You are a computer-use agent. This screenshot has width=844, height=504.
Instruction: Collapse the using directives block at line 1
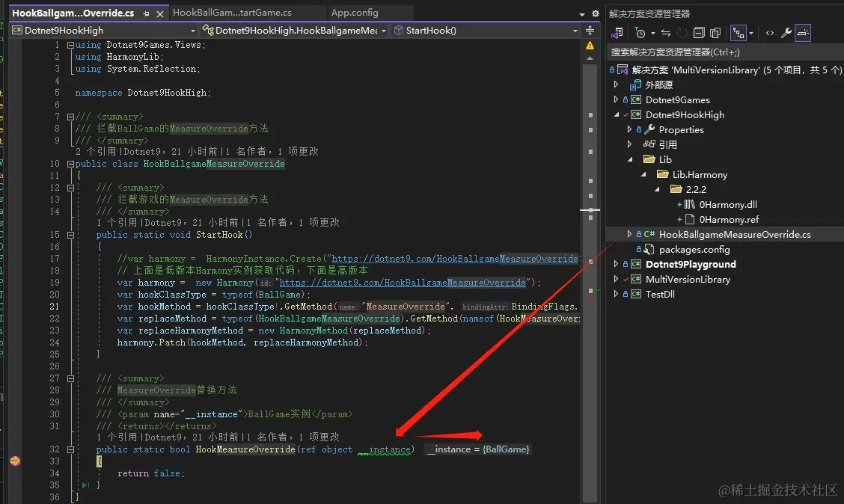(70, 45)
